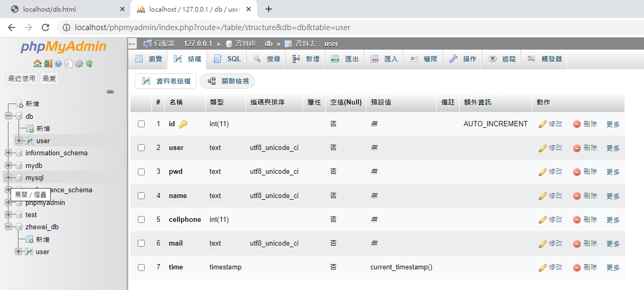Expand the information_schema database node
Screen dimensions: 644x290
8,153
